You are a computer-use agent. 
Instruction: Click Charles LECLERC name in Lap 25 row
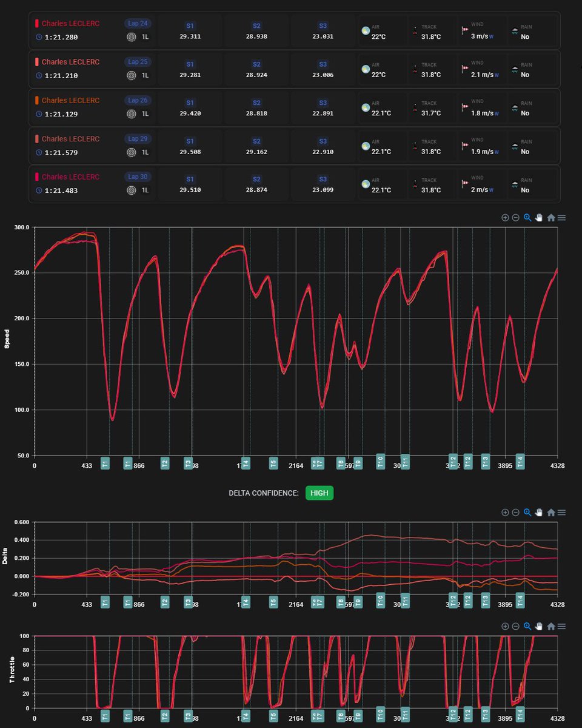(71, 62)
